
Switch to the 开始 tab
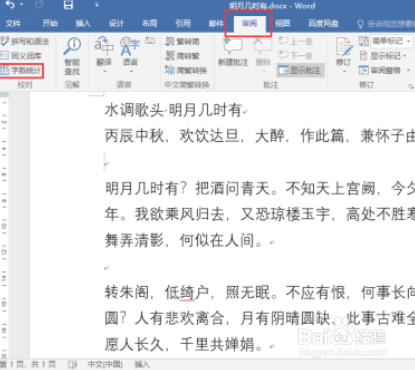pyautogui.click(x=50, y=23)
